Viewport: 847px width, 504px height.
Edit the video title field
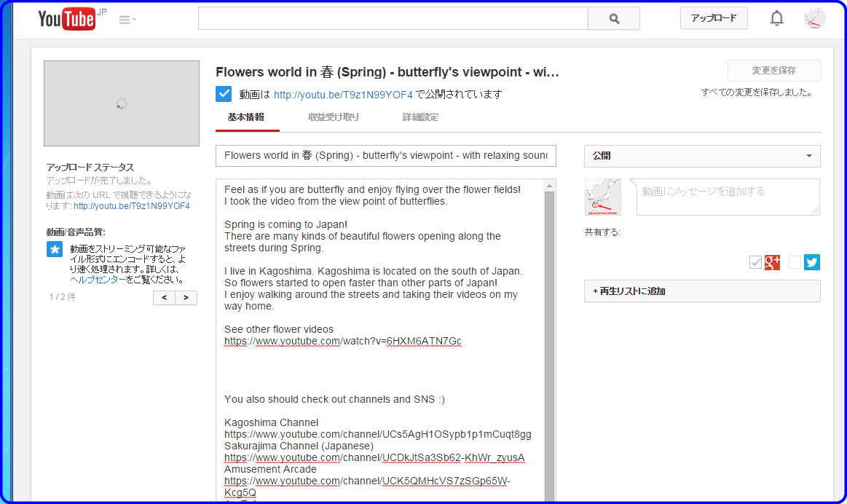coord(386,156)
